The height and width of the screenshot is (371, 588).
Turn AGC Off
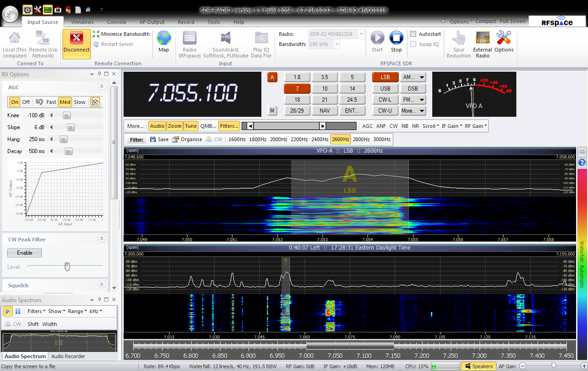pyautogui.click(x=26, y=102)
